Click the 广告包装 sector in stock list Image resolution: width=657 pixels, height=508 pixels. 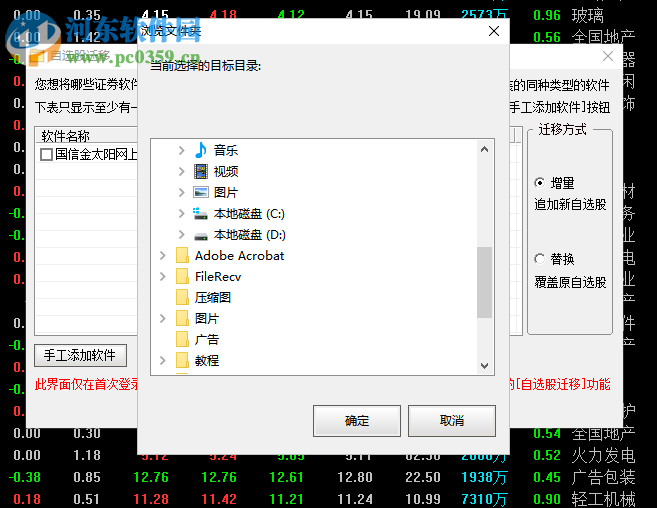tap(603, 477)
